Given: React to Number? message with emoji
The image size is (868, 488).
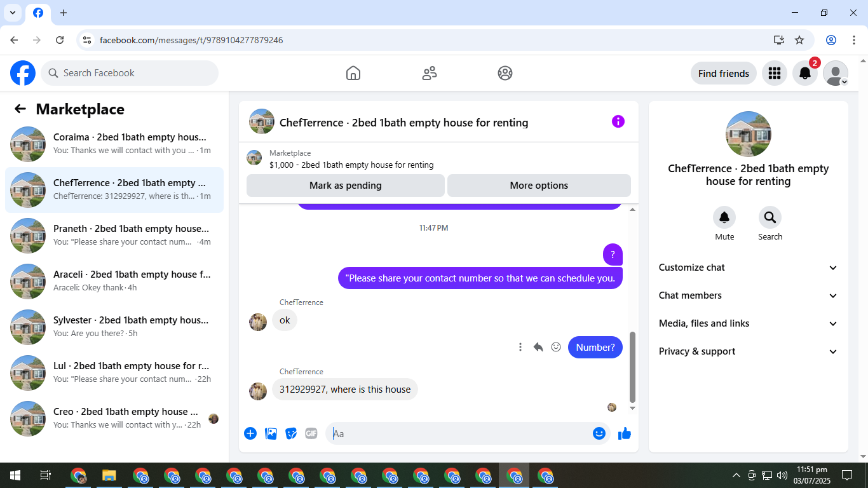Looking at the screenshot, I should (556, 347).
